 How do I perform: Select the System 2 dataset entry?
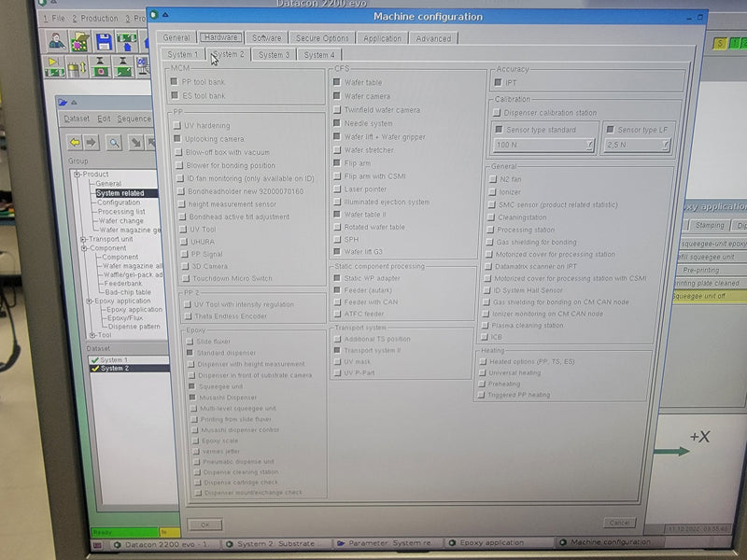129,368
